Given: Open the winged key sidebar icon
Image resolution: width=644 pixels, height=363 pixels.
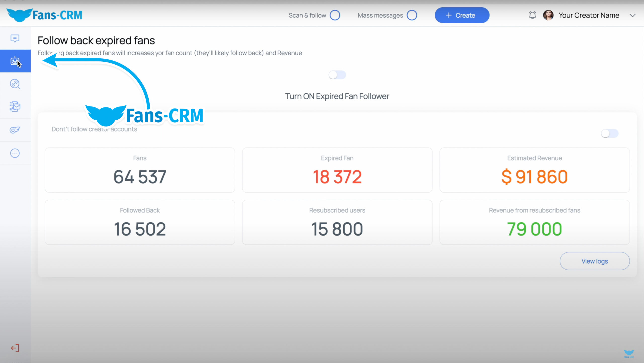Looking at the screenshot, I should pyautogui.click(x=15, y=130).
